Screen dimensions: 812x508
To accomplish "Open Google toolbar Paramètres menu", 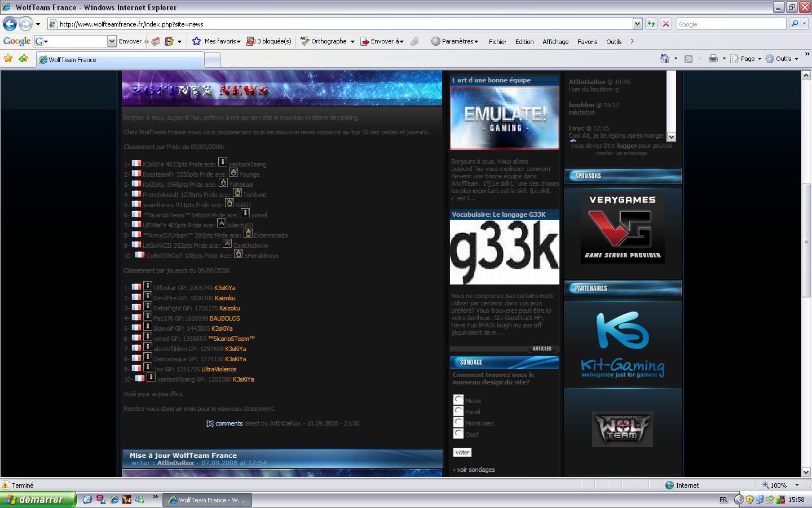I will coord(455,41).
